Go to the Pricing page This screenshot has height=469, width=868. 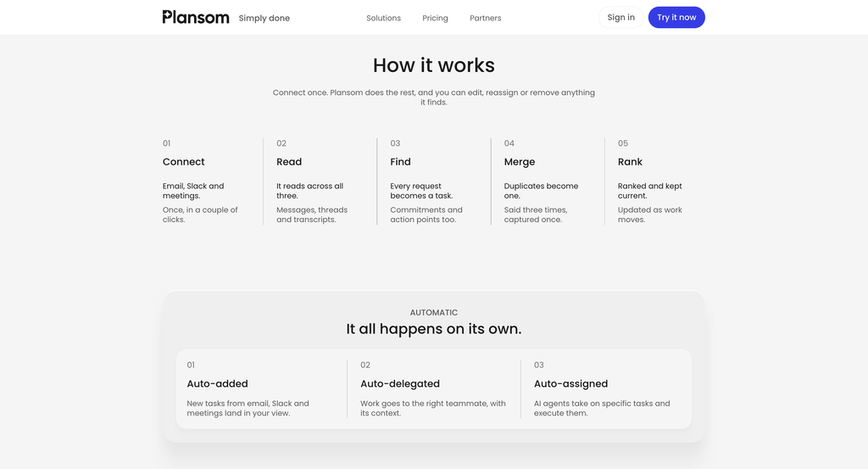pyautogui.click(x=435, y=18)
